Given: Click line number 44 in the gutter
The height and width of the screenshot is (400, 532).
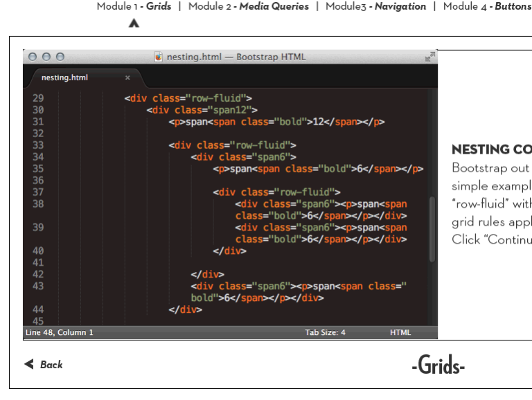Looking at the screenshot, I should point(38,309).
